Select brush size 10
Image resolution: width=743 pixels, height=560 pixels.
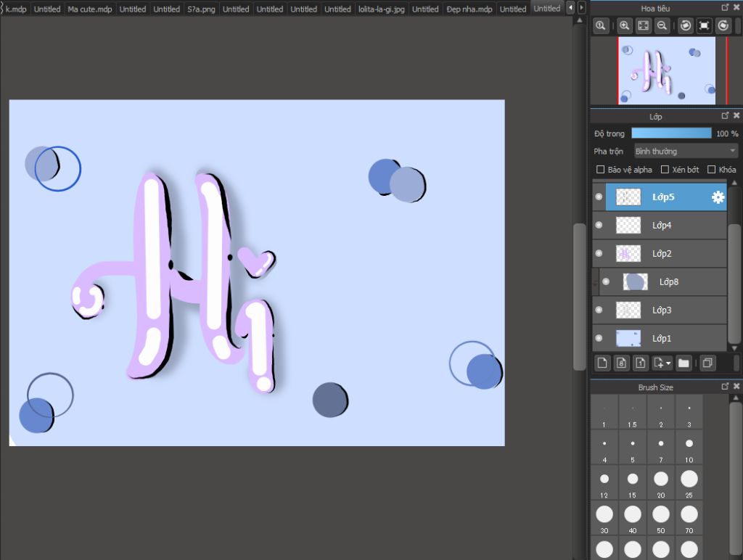pos(689,448)
